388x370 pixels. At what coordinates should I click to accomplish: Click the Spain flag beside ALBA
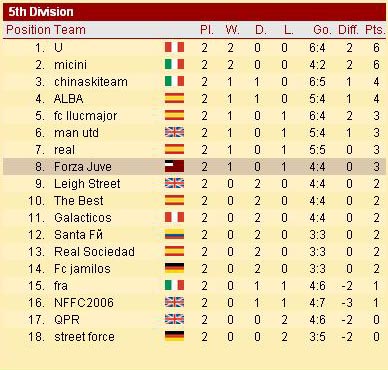174,98
